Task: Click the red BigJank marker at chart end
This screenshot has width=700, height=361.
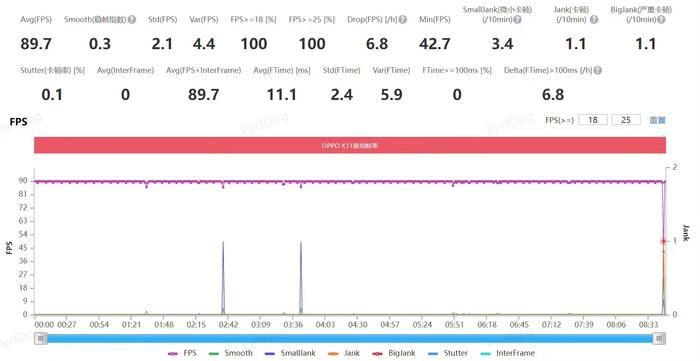Action: [663, 241]
